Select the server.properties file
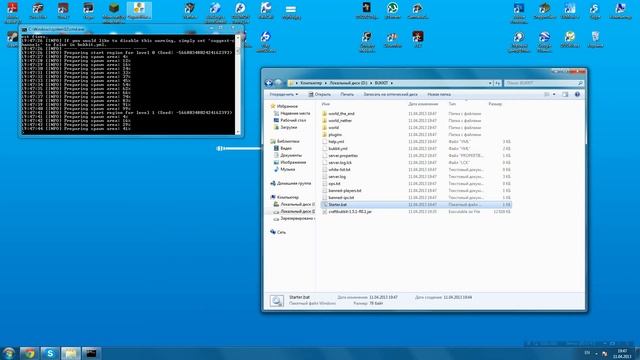This screenshot has width=640, height=360. click(x=343, y=156)
